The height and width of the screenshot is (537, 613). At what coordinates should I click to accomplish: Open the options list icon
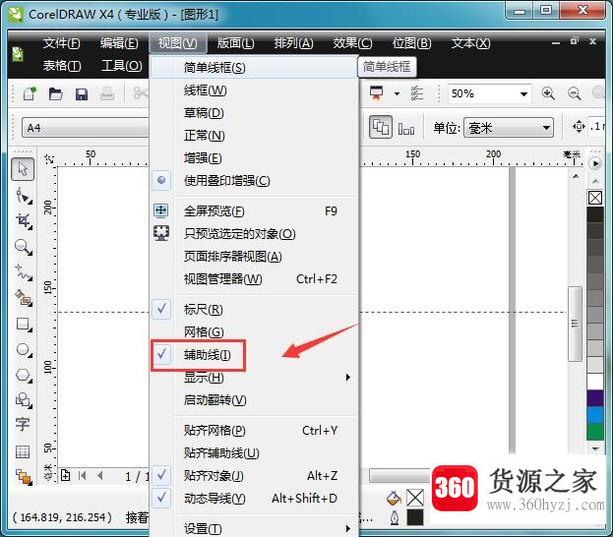[417, 93]
